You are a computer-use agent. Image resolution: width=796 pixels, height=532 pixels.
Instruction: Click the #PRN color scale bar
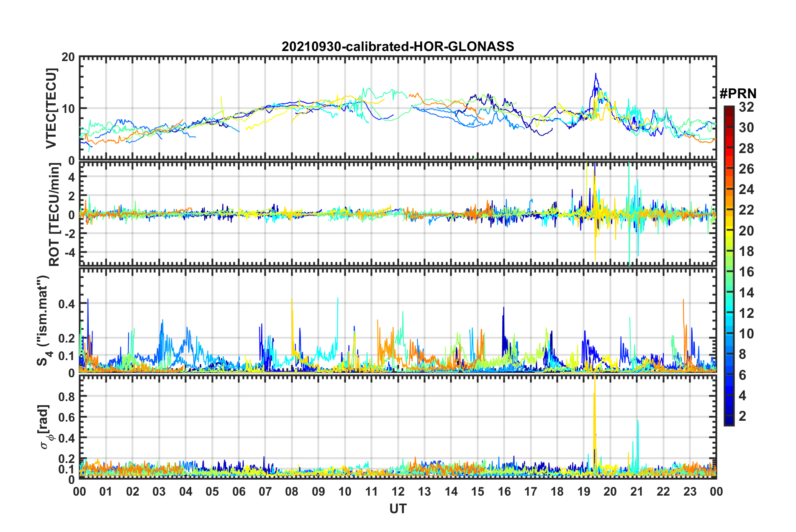pos(729,266)
